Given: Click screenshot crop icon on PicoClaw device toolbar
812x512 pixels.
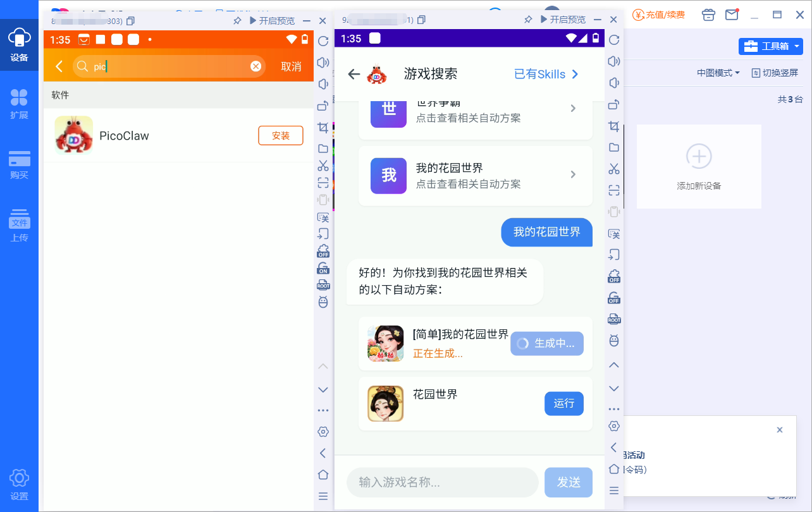Looking at the screenshot, I should click(323, 127).
